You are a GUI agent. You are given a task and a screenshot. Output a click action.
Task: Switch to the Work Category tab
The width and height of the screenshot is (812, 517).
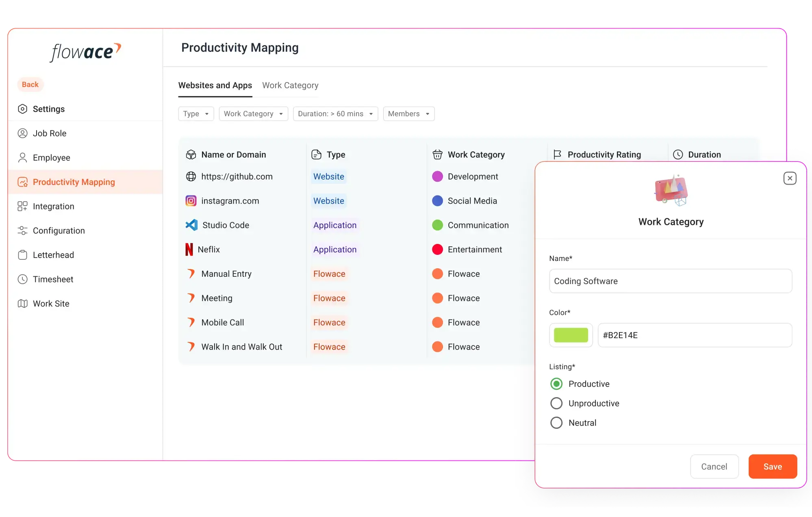point(290,85)
